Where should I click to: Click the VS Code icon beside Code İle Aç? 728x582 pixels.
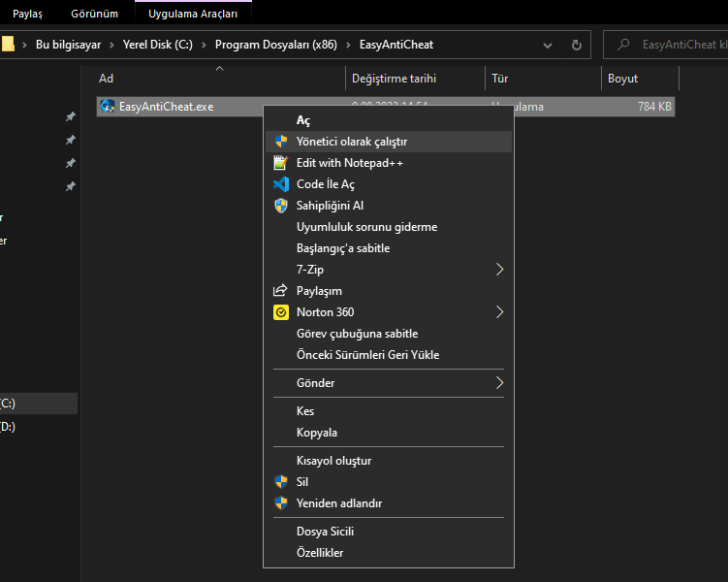coord(281,184)
